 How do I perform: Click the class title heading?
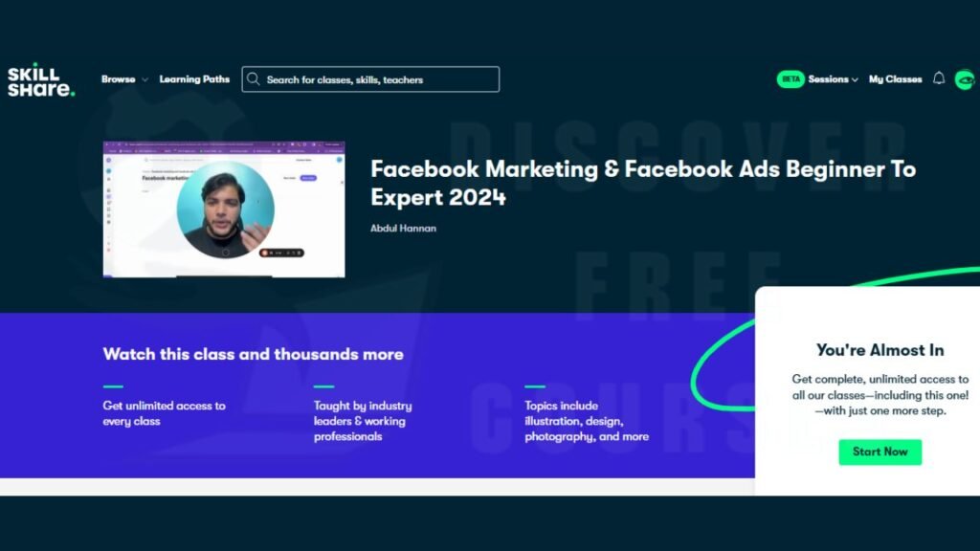(x=643, y=183)
